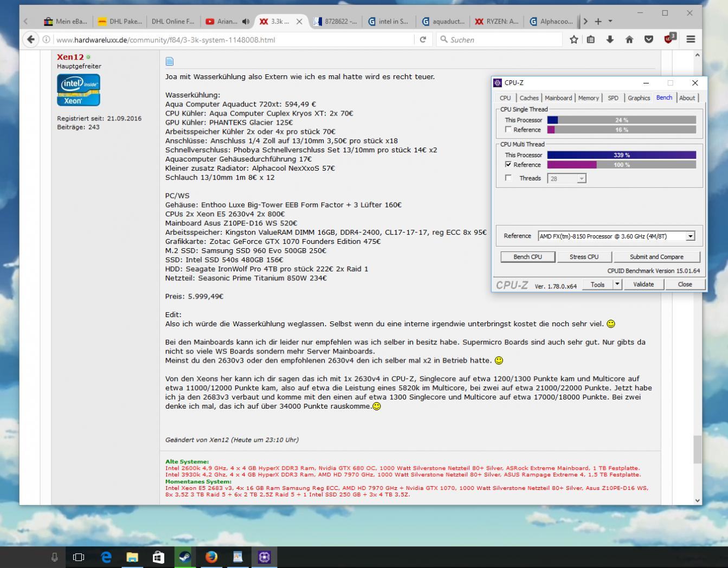Click the Single Thread This Processor 24% bar
Viewport: 728px width, 568px height.
(621, 120)
